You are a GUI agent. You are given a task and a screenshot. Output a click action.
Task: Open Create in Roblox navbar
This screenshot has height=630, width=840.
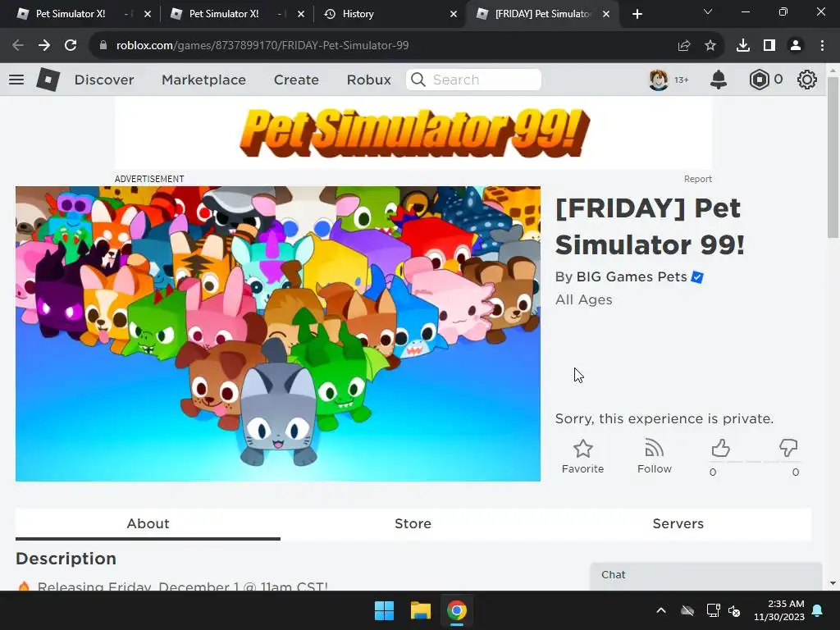coord(296,80)
